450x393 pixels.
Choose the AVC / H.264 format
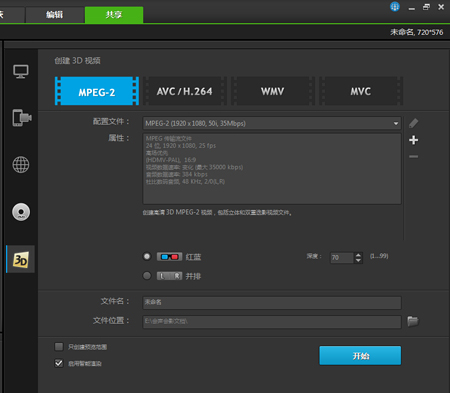(185, 91)
